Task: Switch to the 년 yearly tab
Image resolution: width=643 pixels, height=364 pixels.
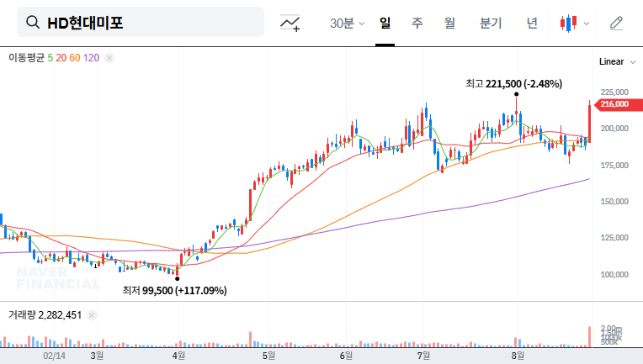Action: tap(532, 24)
